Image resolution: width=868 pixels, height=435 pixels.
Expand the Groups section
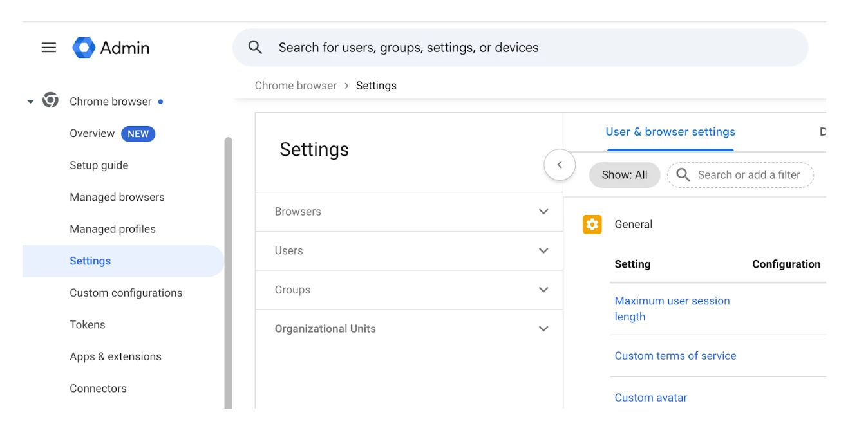click(543, 290)
